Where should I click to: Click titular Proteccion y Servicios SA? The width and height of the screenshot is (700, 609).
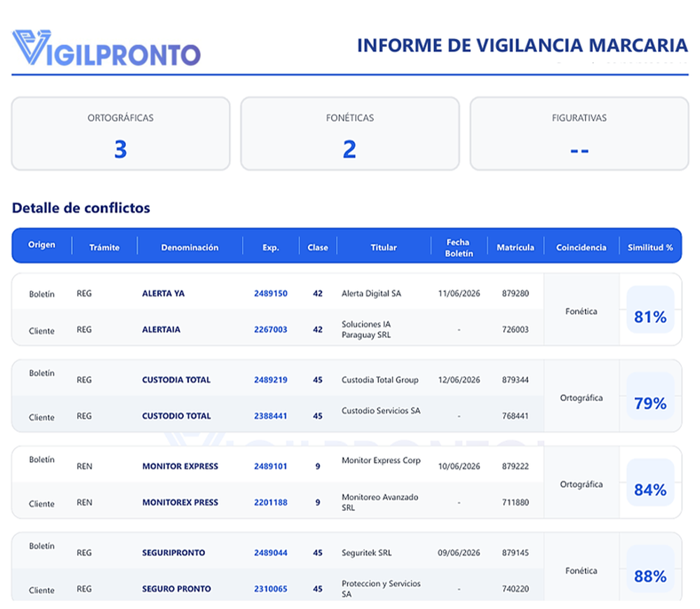click(x=381, y=589)
